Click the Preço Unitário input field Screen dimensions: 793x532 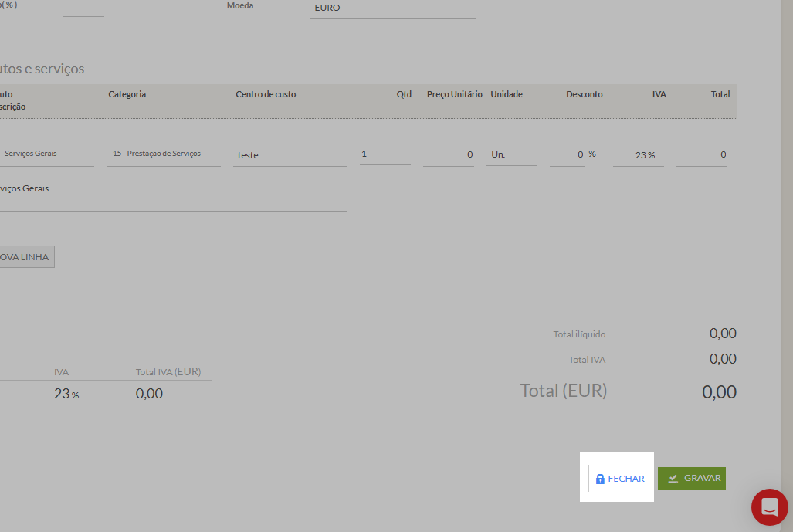point(449,154)
